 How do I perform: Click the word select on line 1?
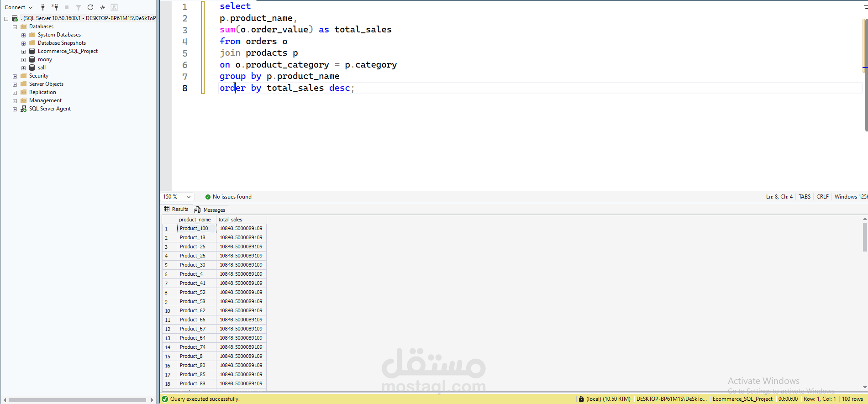point(235,6)
